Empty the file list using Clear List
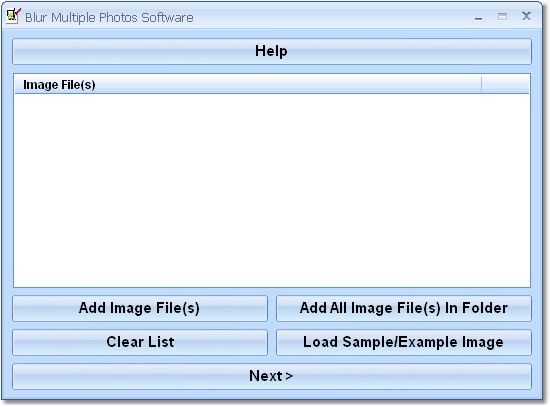 140,342
